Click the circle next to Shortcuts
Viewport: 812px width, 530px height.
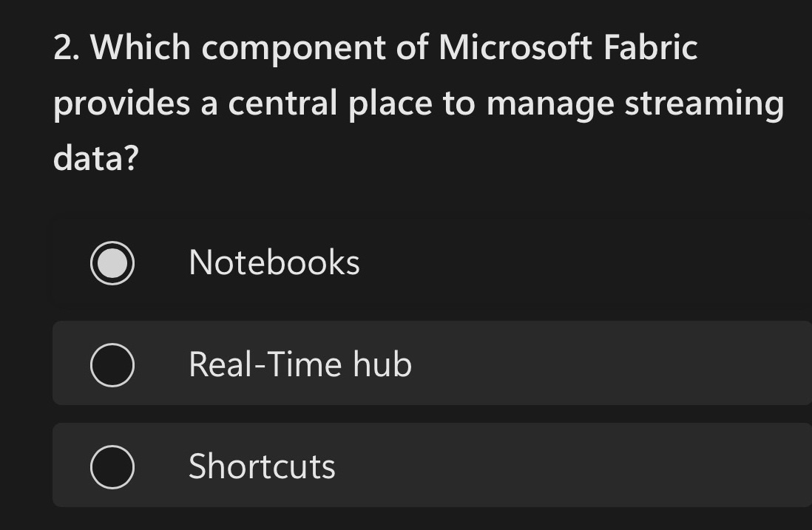(112, 466)
